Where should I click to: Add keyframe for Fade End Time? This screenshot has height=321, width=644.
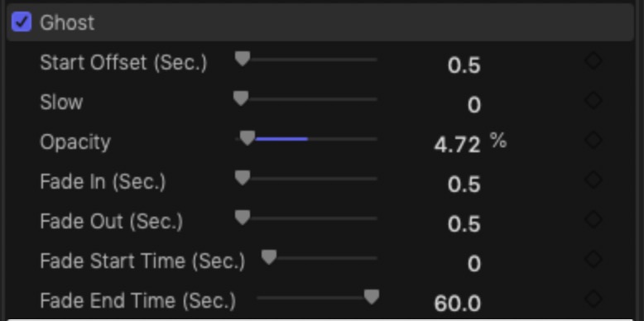[594, 299]
